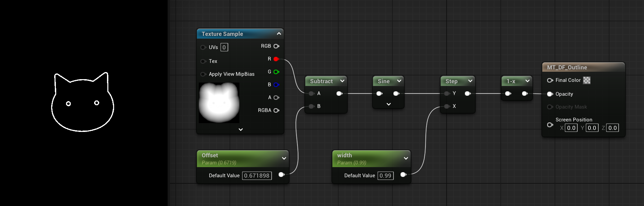Expand the Sine node bottom chevron
The image size is (644, 206).
point(388,104)
